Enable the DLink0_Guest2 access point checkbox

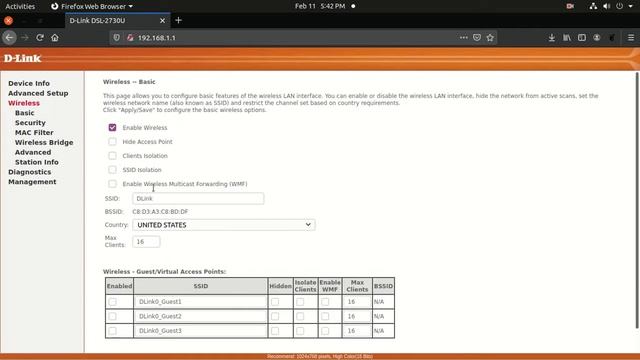112,316
